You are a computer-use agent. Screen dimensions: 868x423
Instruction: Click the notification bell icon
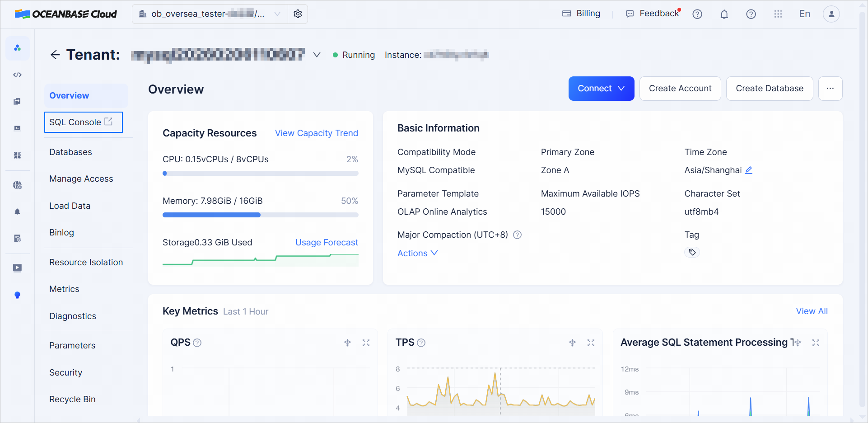724,14
